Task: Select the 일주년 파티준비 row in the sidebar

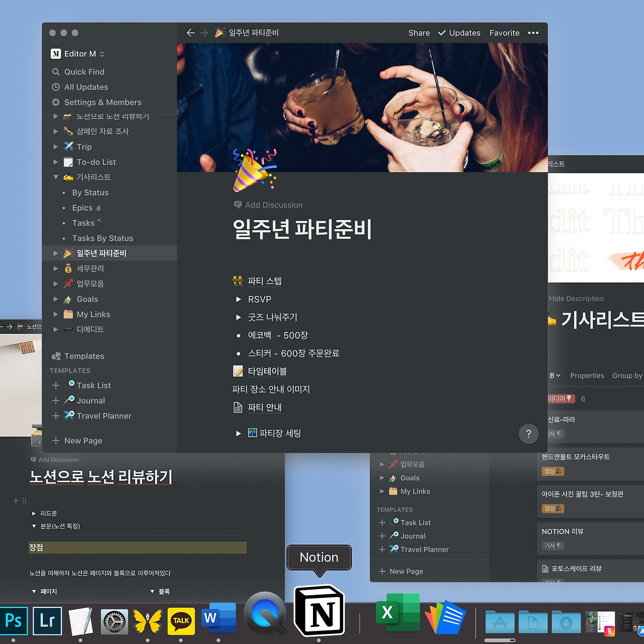Action: click(109, 253)
